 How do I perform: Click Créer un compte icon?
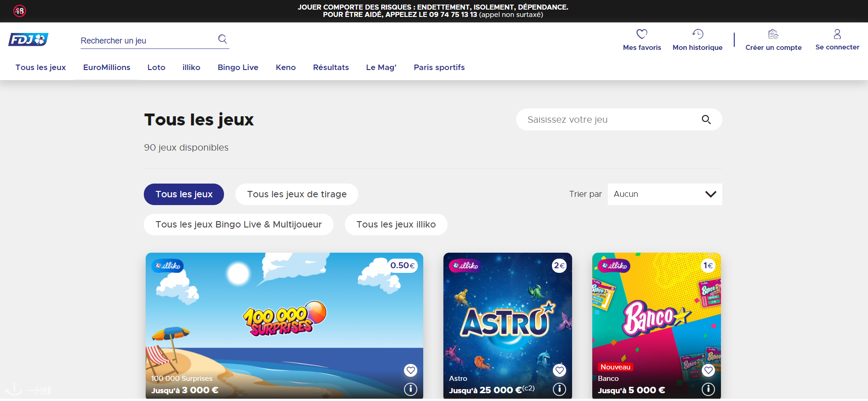[773, 34]
